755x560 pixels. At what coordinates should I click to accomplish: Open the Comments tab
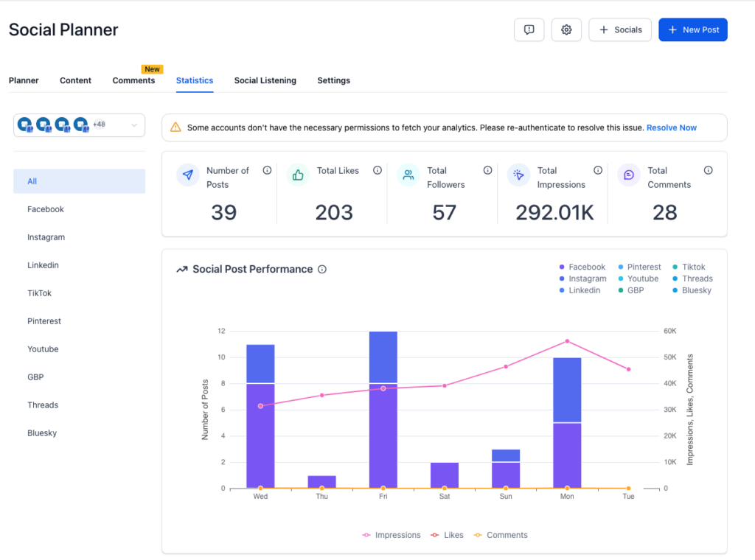point(133,80)
